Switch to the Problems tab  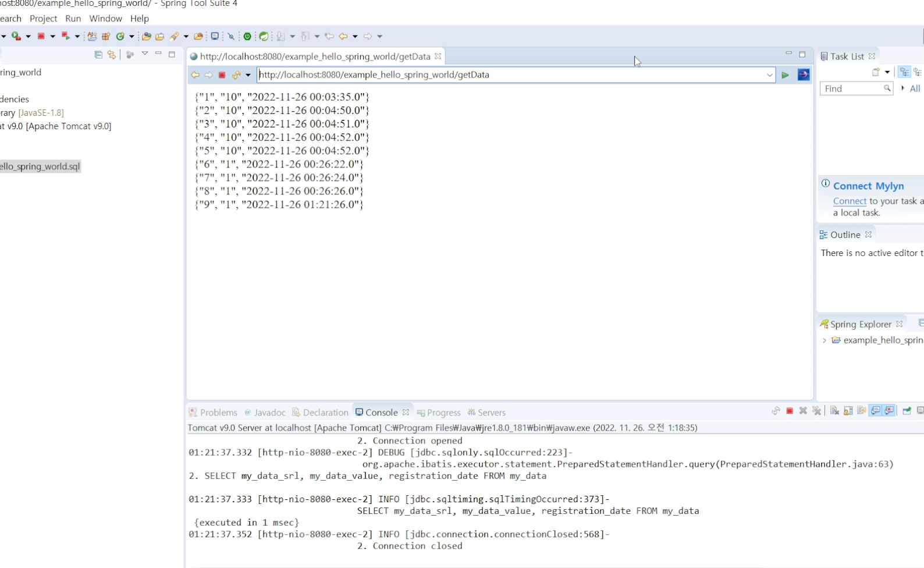(213, 412)
